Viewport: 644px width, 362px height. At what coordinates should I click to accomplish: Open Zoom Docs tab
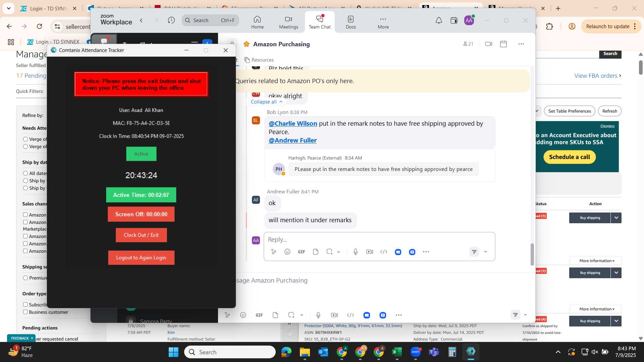[351, 22]
